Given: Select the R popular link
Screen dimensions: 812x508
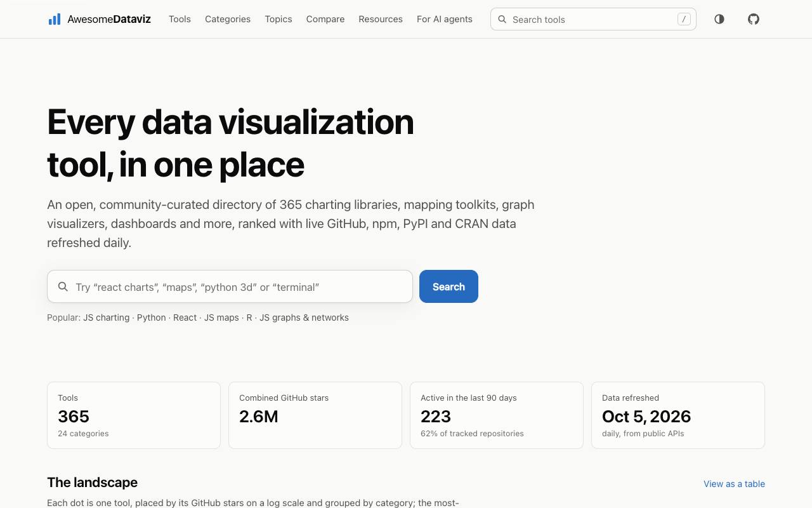Looking at the screenshot, I should coord(249,317).
